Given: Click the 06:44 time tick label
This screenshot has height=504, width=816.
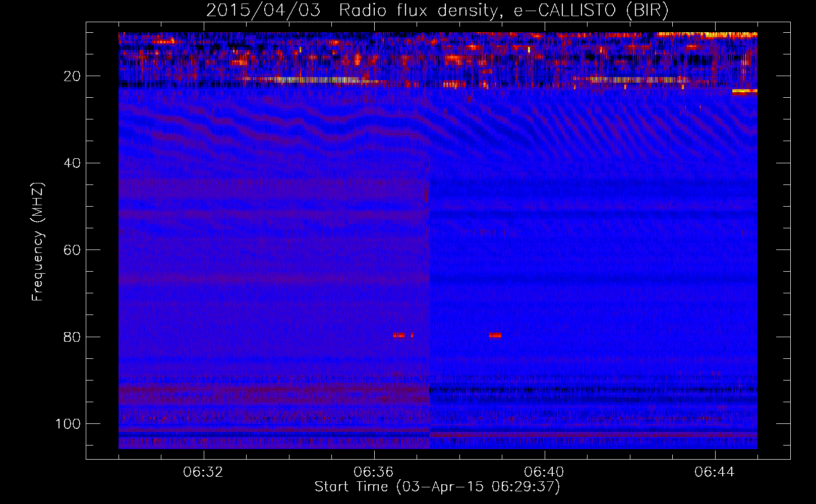Looking at the screenshot, I should [715, 472].
